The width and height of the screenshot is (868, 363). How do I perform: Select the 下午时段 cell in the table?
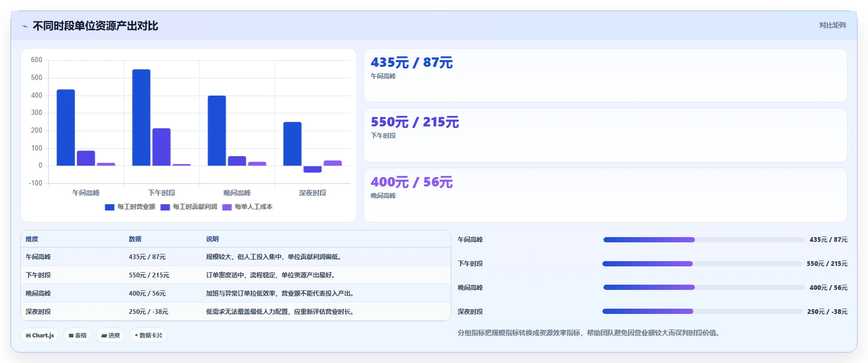[38, 275]
